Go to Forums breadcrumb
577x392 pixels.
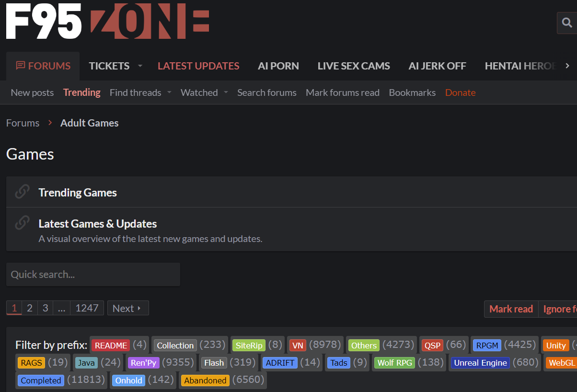coord(23,123)
